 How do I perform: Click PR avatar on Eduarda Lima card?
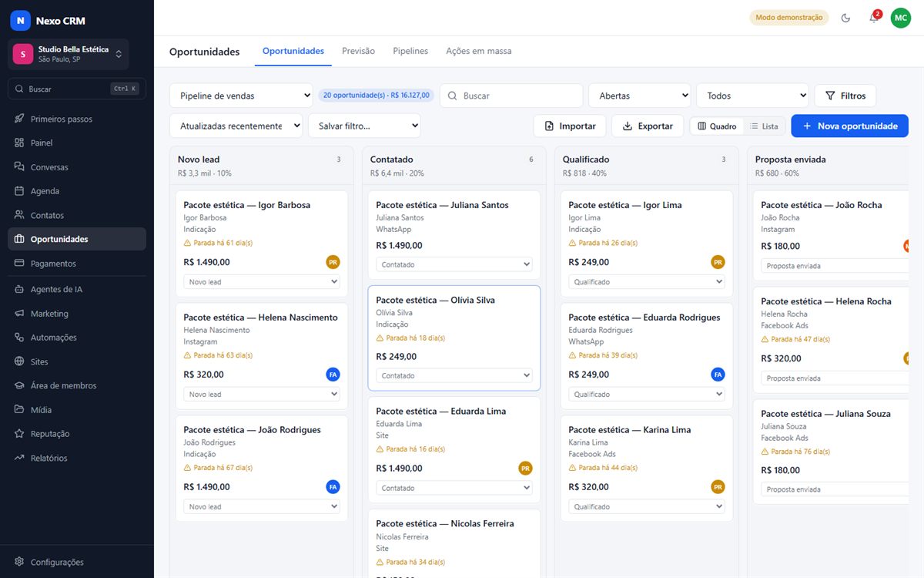coord(525,468)
